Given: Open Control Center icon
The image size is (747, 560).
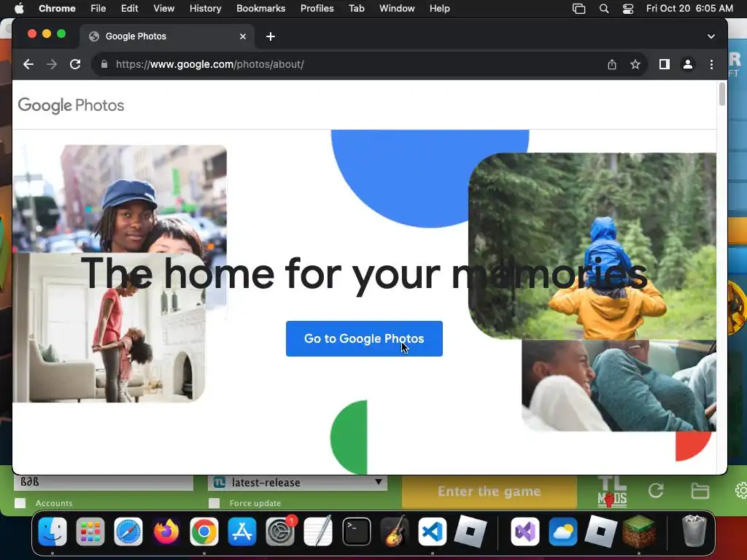Looking at the screenshot, I should point(628,9).
